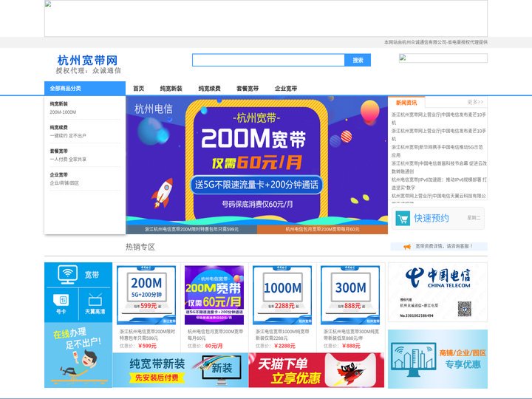Select sidebar category 企业宽带 企业/商铺/园区
Screen dimensions: 532x399
[x=85, y=179]
